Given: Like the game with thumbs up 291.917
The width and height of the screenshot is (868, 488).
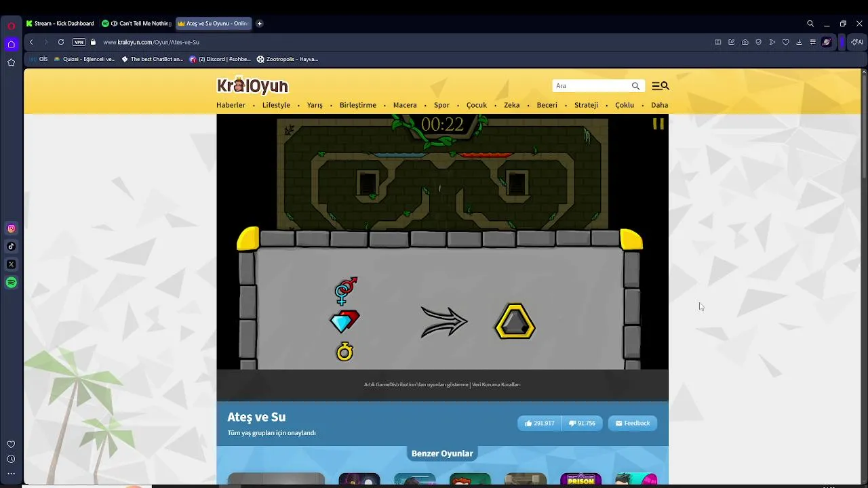Looking at the screenshot, I should (539, 423).
